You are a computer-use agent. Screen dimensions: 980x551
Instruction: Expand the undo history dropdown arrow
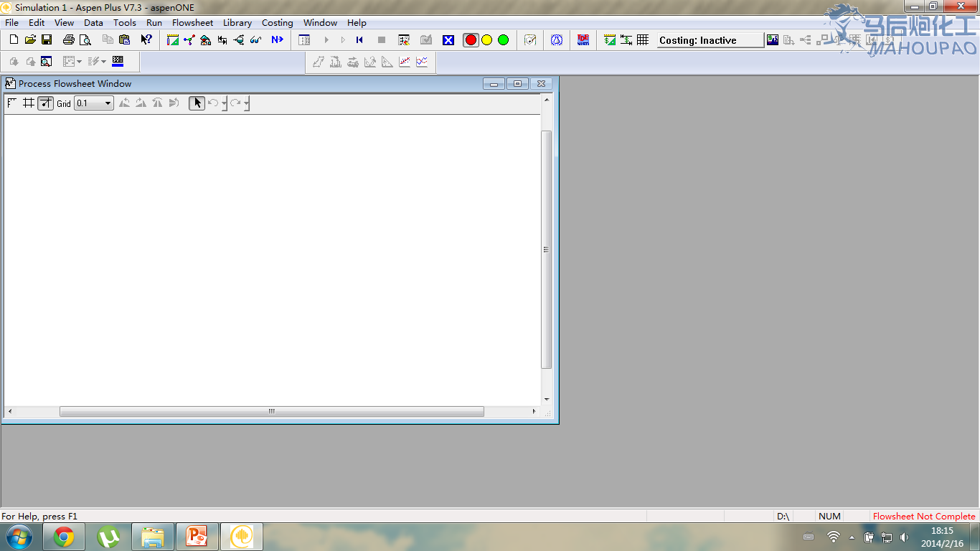click(x=224, y=104)
